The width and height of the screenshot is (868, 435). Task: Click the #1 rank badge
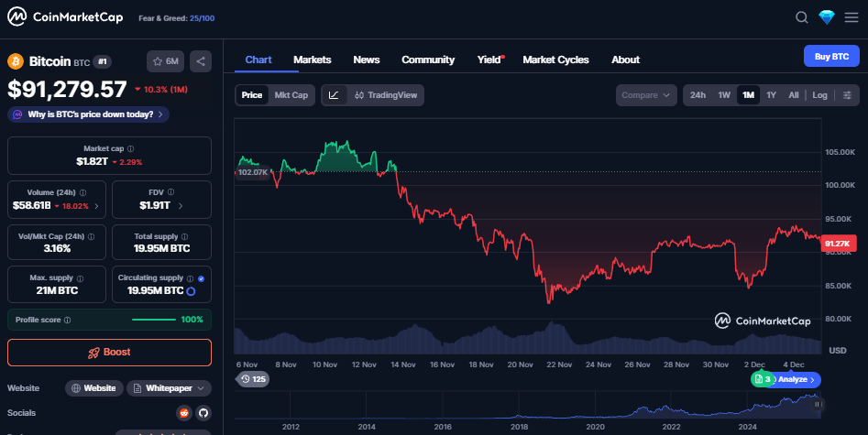pyautogui.click(x=103, y=61)
